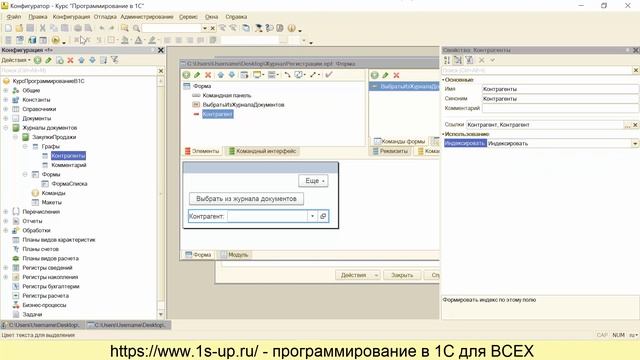This screenshot has width=640, height=360.
Task: Open the Сервис menu
Action: point(188,17)
